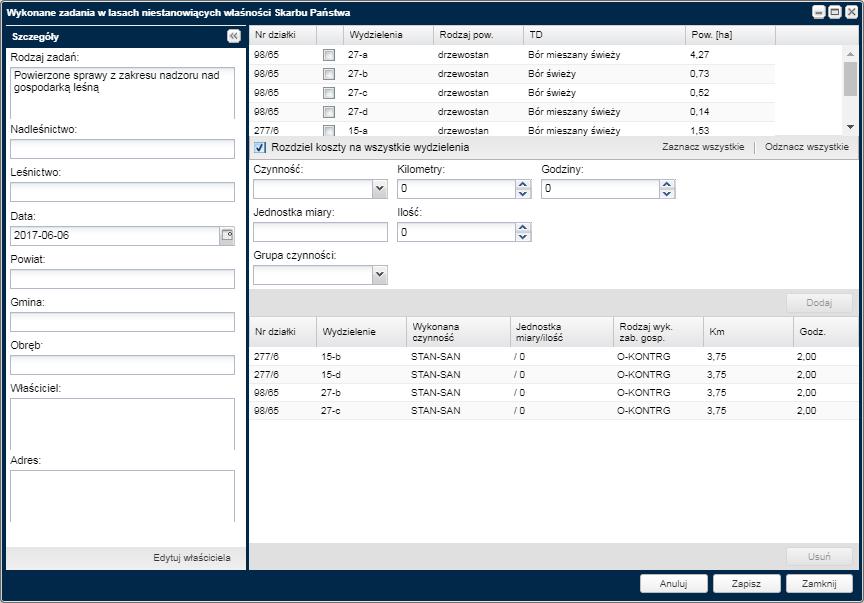
Task: Click the Dodaj button
Action: click(x=819, y=303)
